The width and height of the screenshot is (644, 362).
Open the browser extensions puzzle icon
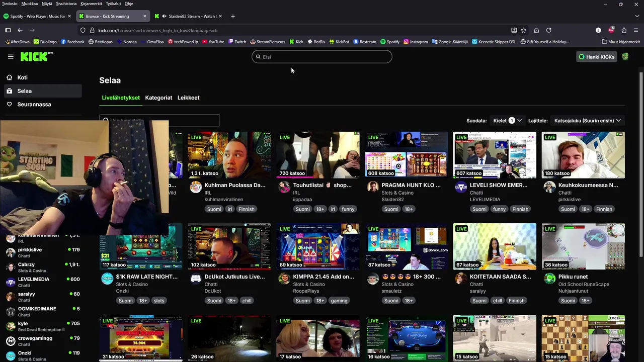pos(624,30)
